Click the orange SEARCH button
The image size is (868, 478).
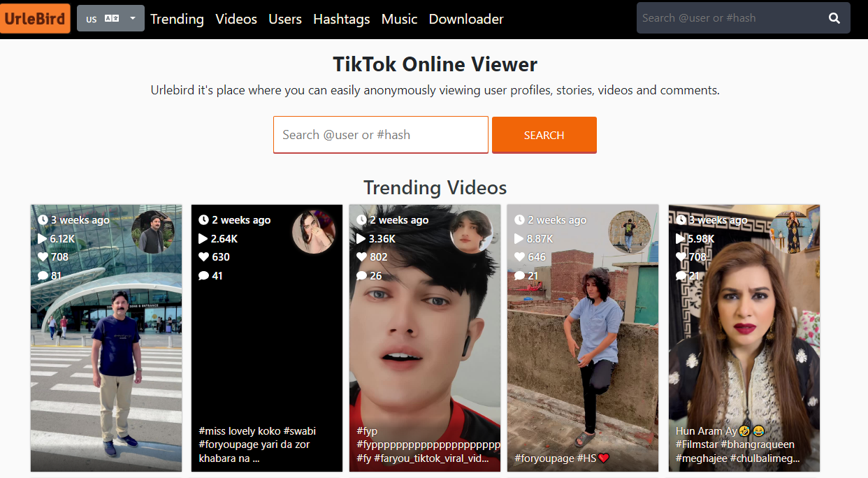point(544,135)
